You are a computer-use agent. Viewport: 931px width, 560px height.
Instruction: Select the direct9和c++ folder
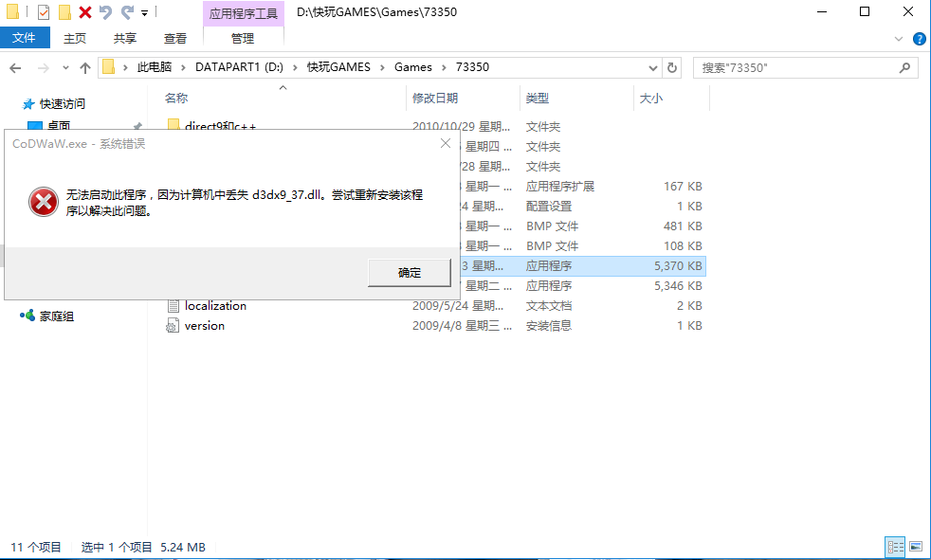[220, 126]
